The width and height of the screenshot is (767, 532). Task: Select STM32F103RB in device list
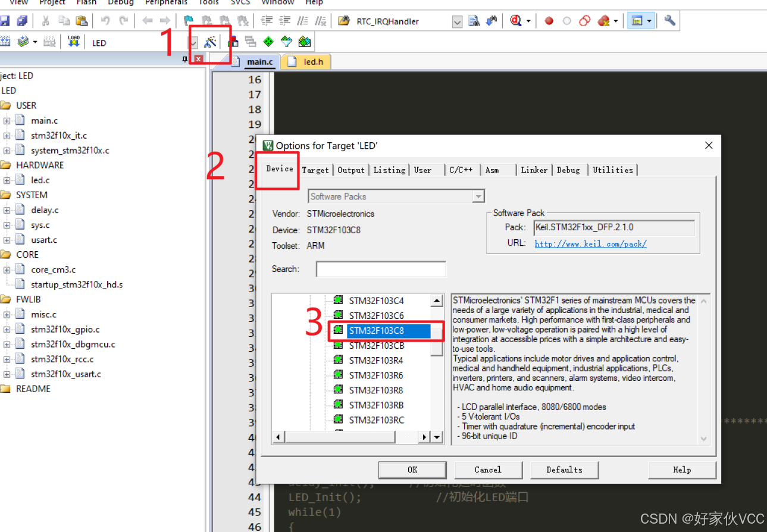click(376, 405)
